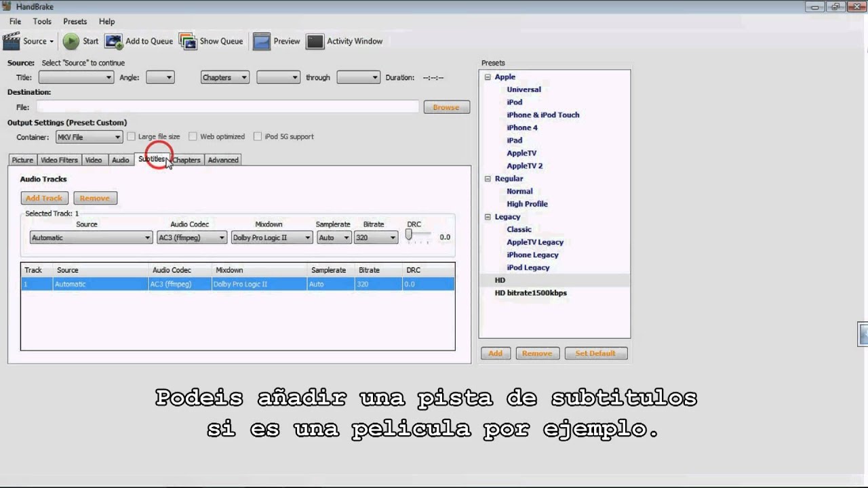
Task: Collapse the Legacy presets group
Action: pos(488,217)
